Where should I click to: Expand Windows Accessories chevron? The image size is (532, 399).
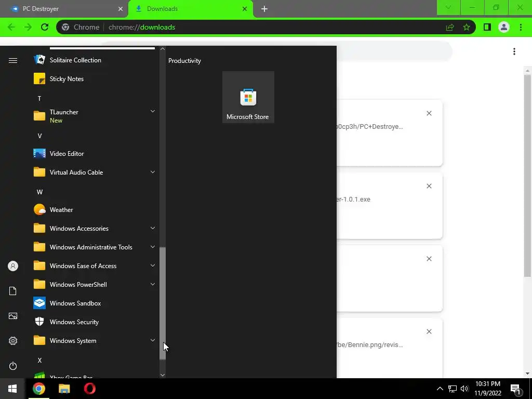153,229
